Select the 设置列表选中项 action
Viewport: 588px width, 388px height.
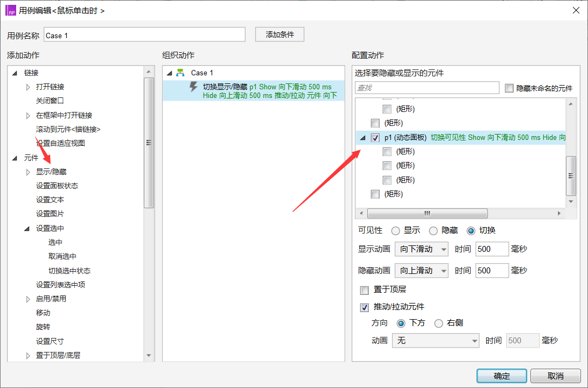60,285
